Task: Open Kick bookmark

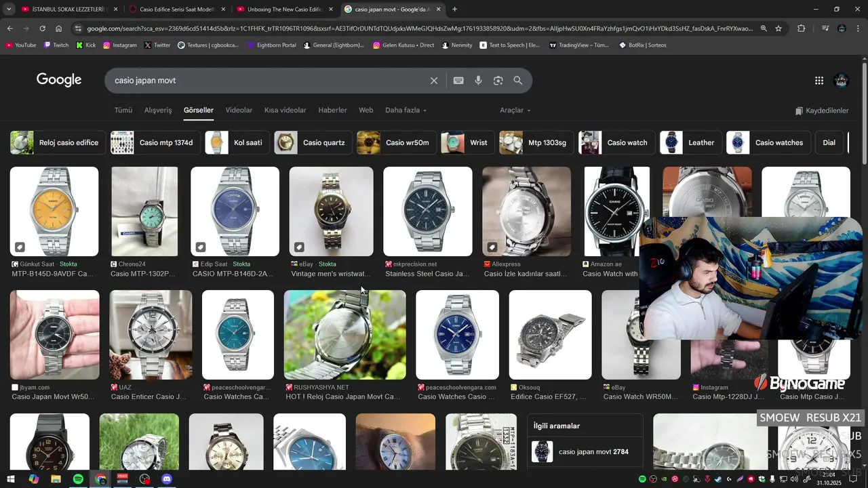Action: (86, 45)
